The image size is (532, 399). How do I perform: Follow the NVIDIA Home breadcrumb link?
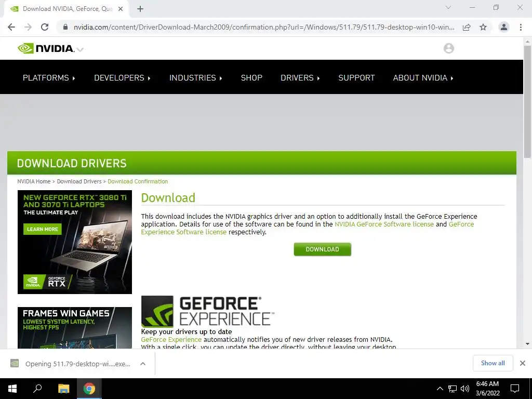click(34, 181)
